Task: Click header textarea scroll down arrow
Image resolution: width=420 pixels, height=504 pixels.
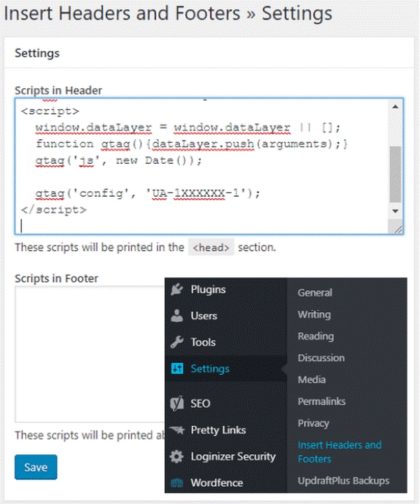Action: pos(395,211)
